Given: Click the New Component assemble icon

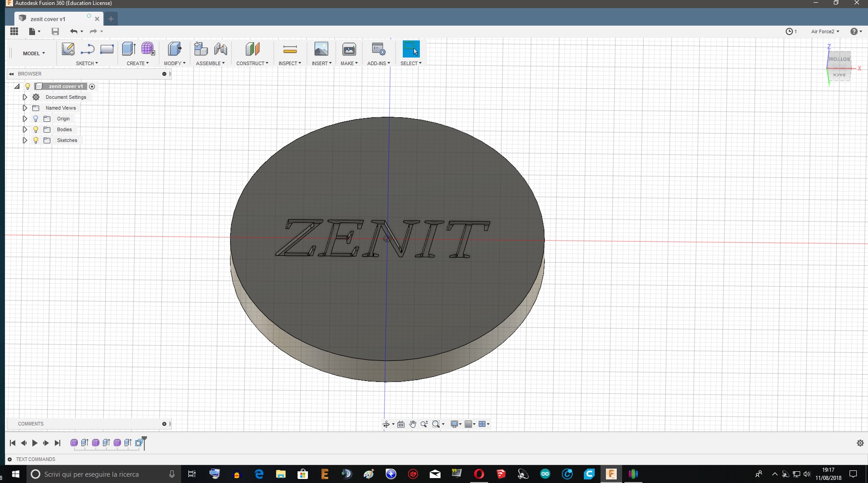Looking at the screenshot, I should pos(200,49).
